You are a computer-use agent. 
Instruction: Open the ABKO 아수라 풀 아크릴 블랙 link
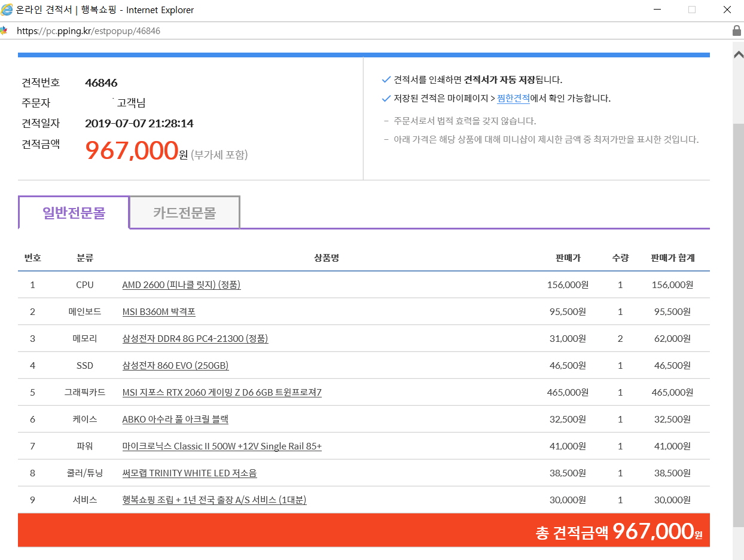175,420
